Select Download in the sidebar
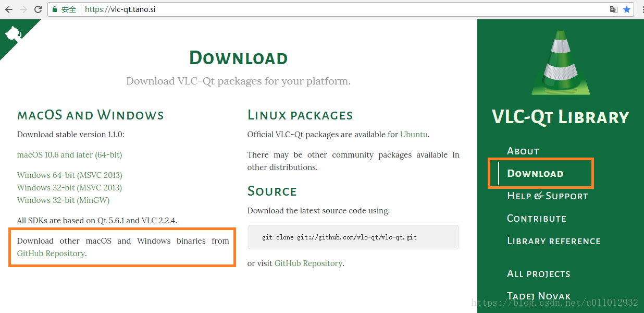 pyautogui.click(x=535, y=174)
